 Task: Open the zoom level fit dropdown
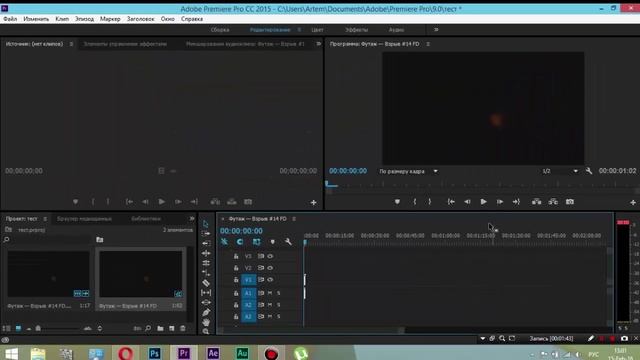(408, 171)
